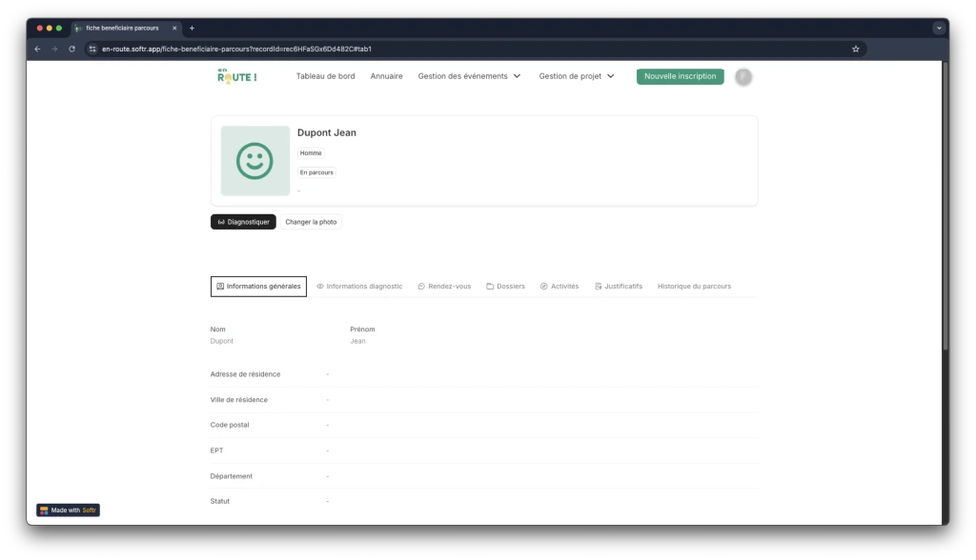The height and width of the screenshot is (560, 976).
Task: Switch to Informations diagnostic tab
Action: click(359, 286)
